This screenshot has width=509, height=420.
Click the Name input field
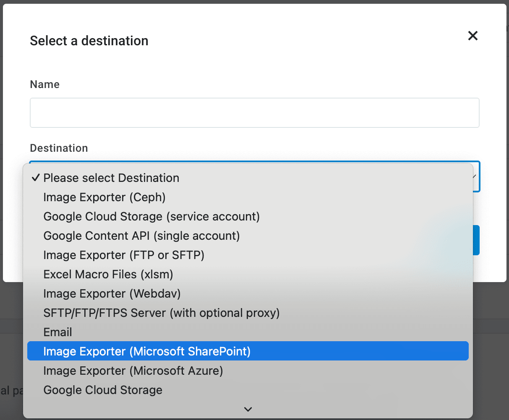coord(254,113)
